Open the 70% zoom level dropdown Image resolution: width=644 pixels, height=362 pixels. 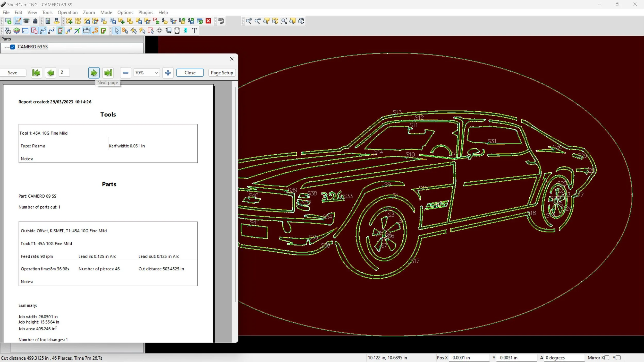pyautogui.click(x=156, y=73)
